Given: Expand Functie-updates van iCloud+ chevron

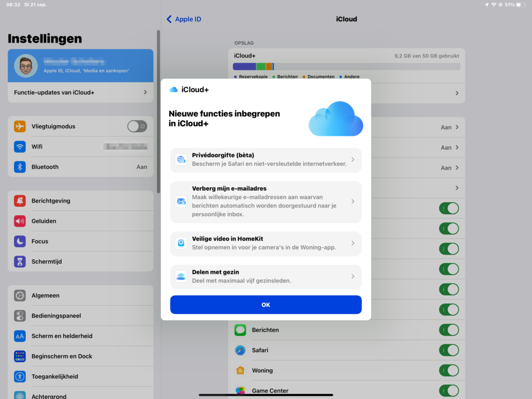Looking at the screenshot, I should point(145,92).
